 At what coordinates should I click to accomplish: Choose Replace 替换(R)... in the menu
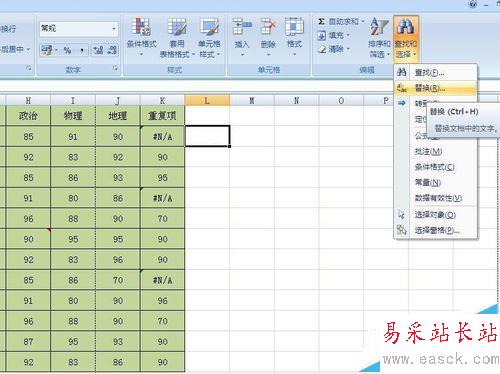tap(436, 88)
